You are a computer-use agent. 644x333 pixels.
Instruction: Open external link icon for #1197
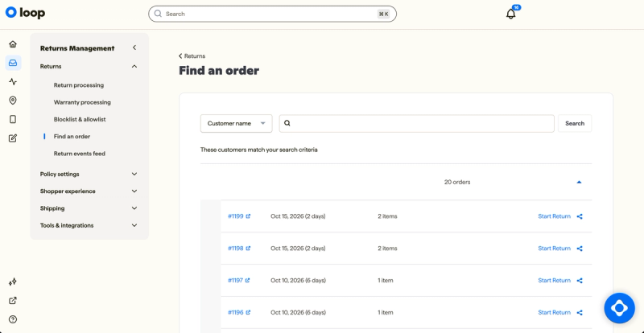tap(248, 280)
